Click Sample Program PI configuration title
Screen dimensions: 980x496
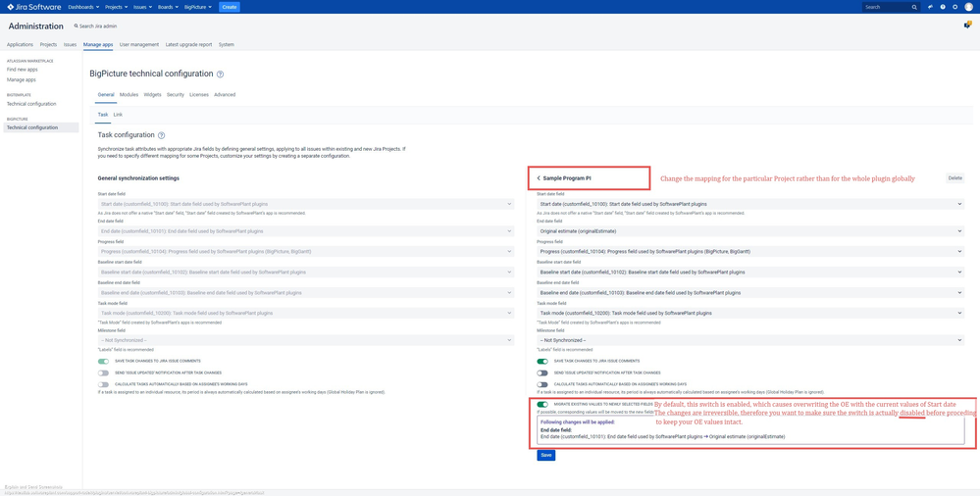click(567, 178)
